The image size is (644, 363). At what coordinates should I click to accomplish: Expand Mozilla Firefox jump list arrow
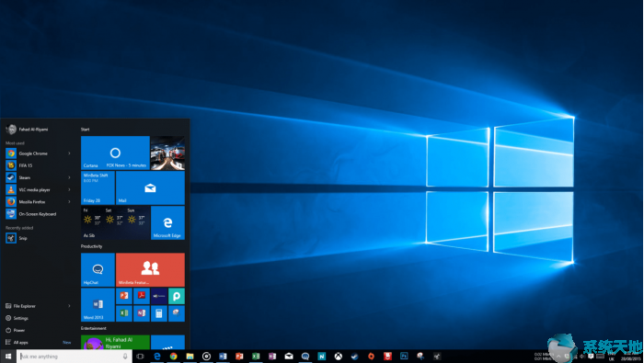69,202
